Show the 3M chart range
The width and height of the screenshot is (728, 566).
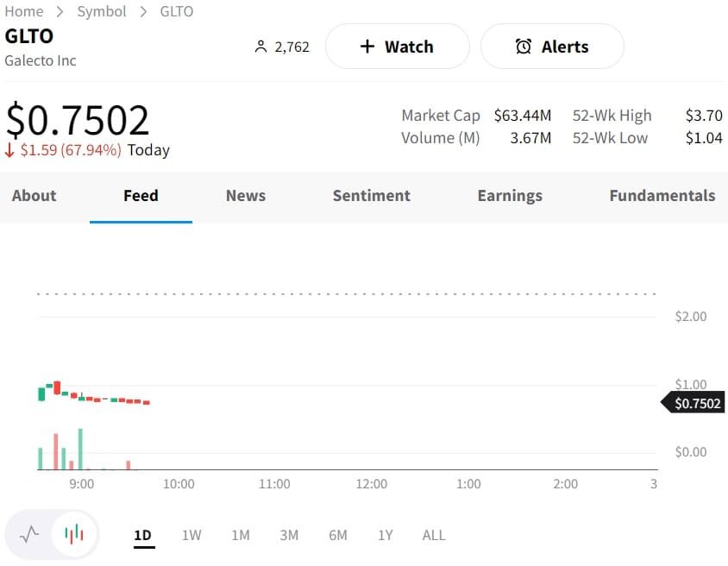click(x=289, y=535)
